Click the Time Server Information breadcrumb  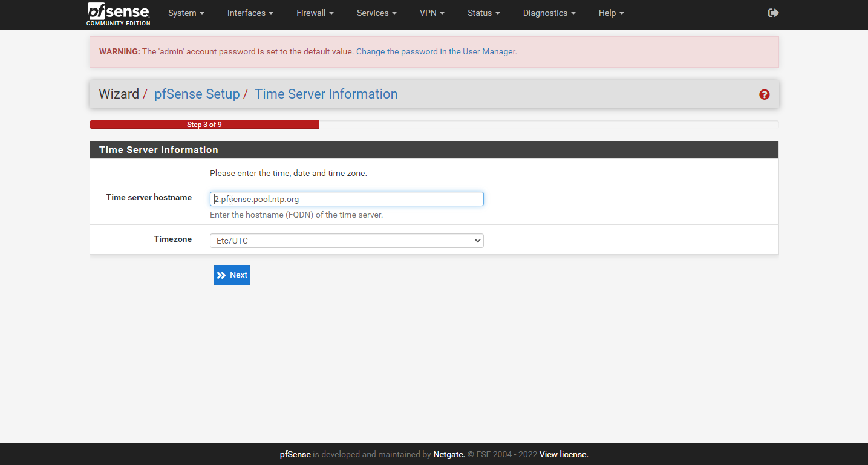[x=326, y=94]
